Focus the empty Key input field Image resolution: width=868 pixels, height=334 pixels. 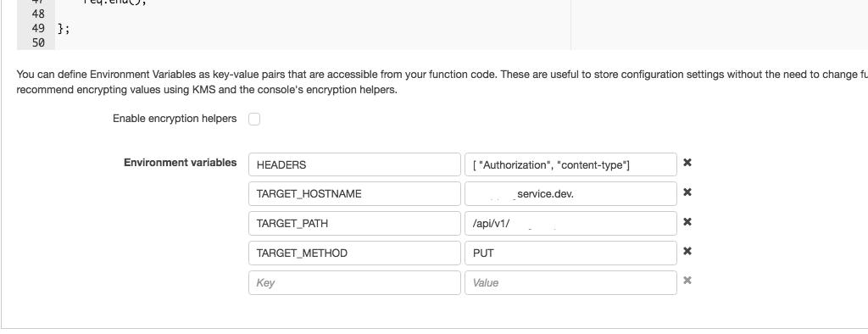354,282
